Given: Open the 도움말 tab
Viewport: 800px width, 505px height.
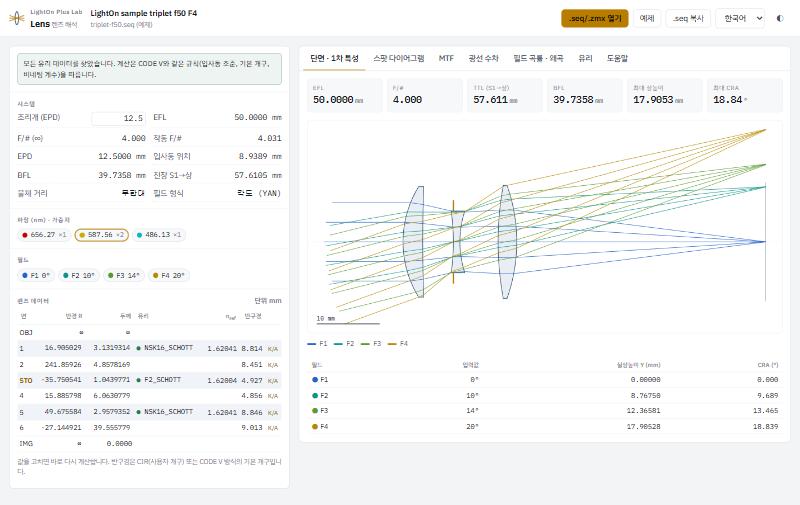Looking at the screenshot, I should point(617,58).
